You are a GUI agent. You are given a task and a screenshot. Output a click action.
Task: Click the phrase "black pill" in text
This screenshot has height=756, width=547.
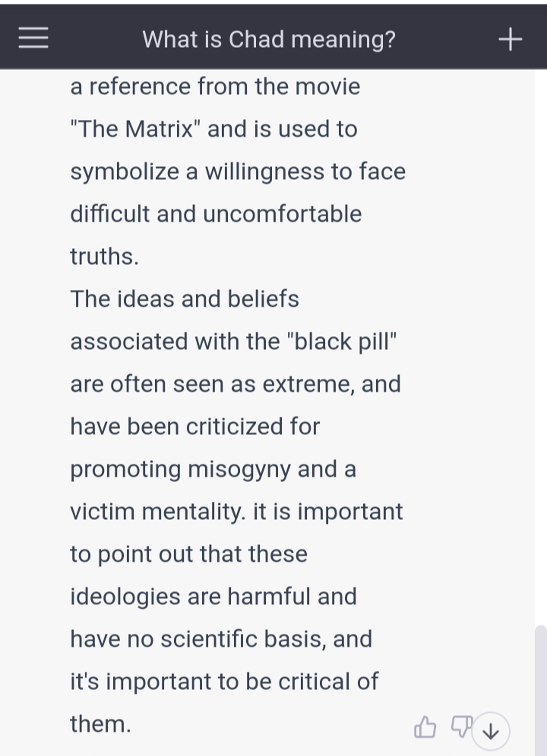point(340,342)
